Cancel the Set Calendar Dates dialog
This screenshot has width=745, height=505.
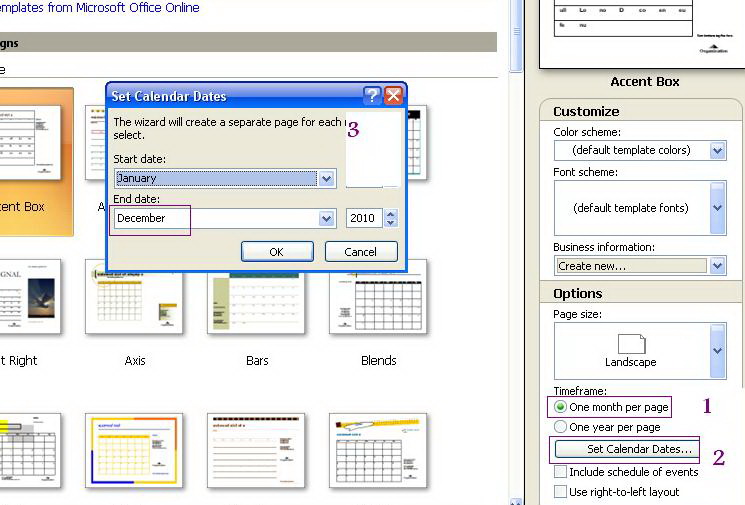coord(360,252)
